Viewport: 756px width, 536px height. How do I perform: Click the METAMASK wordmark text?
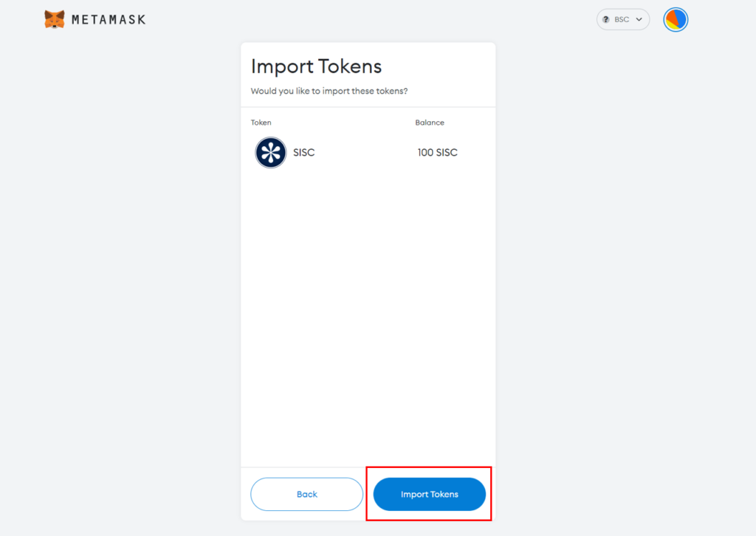pyautogui.click(x=109, y=20)
